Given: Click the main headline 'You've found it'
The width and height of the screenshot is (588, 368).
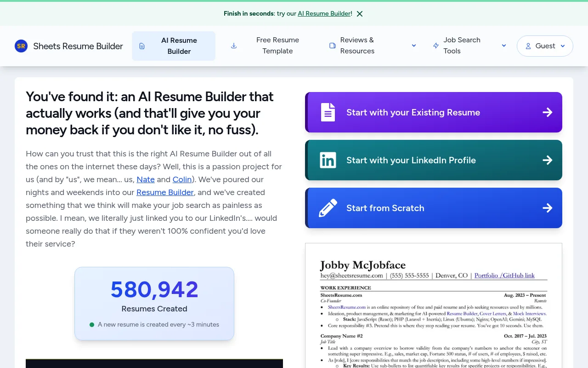Looking at the screenshot, I should (x=150, y=113).
